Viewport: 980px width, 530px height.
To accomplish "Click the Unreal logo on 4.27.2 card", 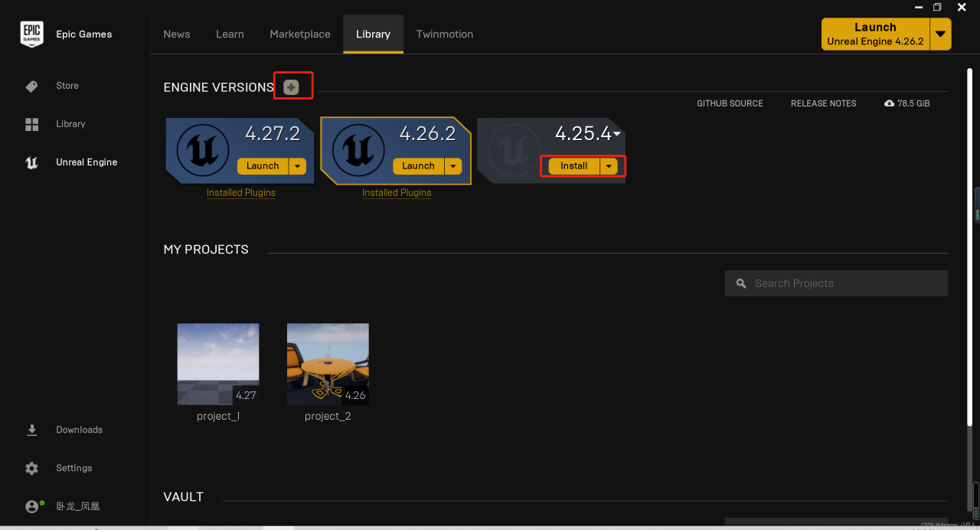I will (203, 150).
